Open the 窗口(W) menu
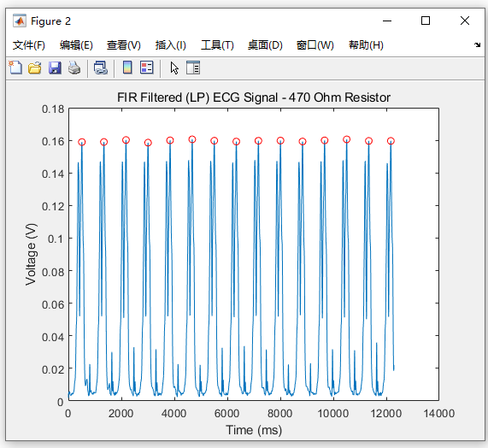This screenshot has width=488, height=448. pyautogui.click(x=315, y=45)
